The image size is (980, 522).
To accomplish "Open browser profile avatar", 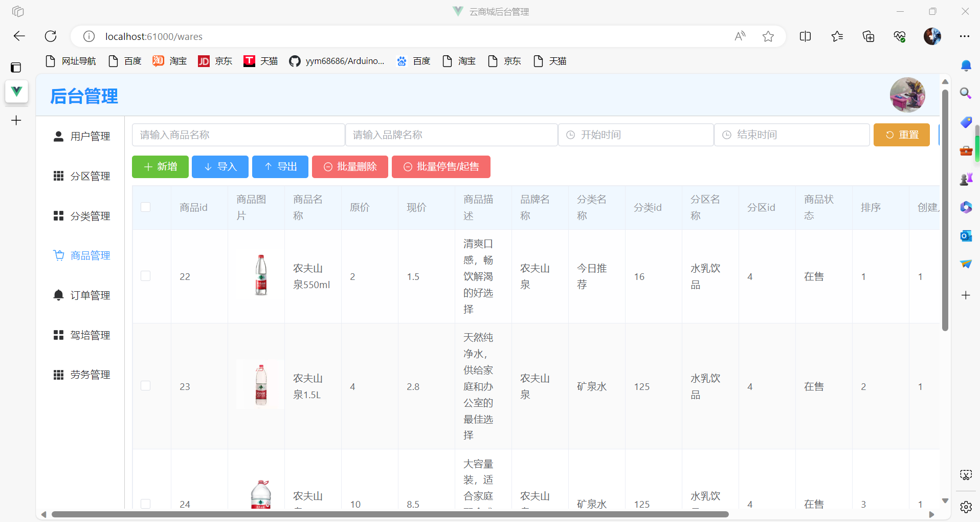I will [x=932, y=36].
